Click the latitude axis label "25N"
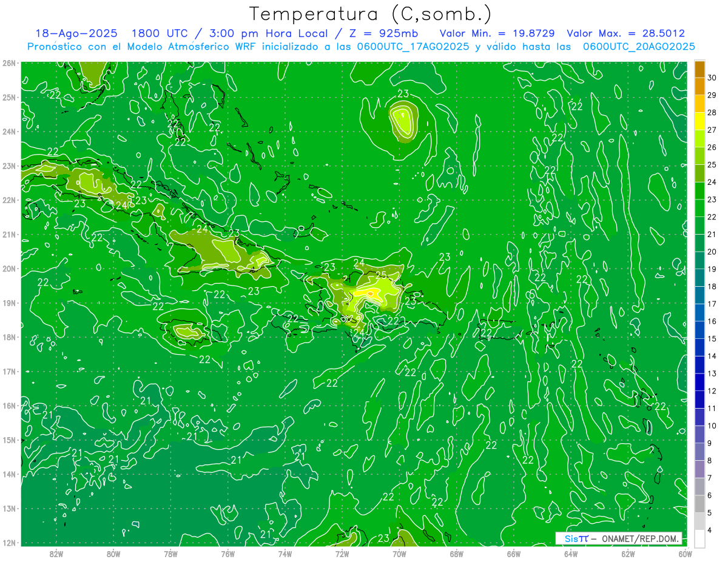The image size is (728, 562). [x=9, y=97]
